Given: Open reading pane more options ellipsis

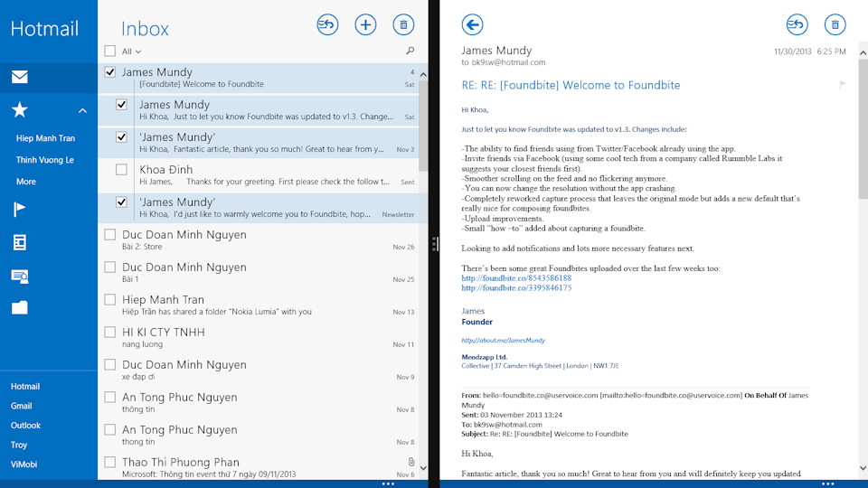Looking at the screenshot, I should [827, 483].
